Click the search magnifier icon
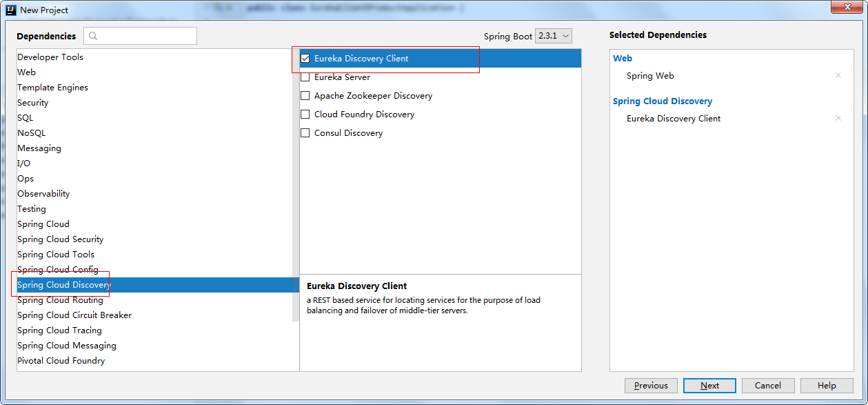This screenshot has height=405, width=868. pyautogui.click(x=94, y=36)
